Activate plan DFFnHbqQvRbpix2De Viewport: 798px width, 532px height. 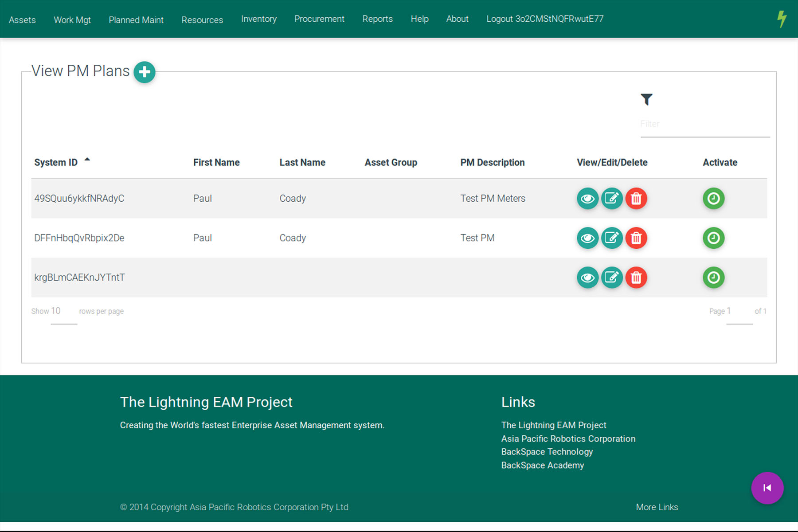[713, 238]
